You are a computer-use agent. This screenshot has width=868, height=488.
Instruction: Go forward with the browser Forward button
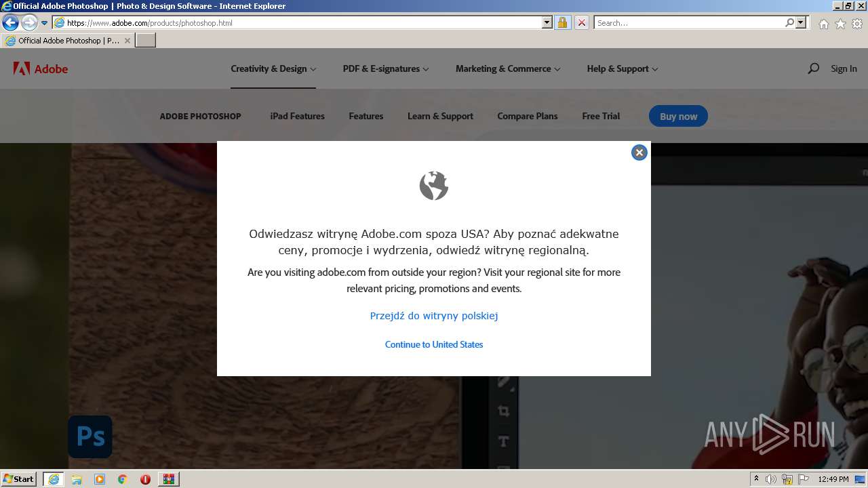point(28,22)
